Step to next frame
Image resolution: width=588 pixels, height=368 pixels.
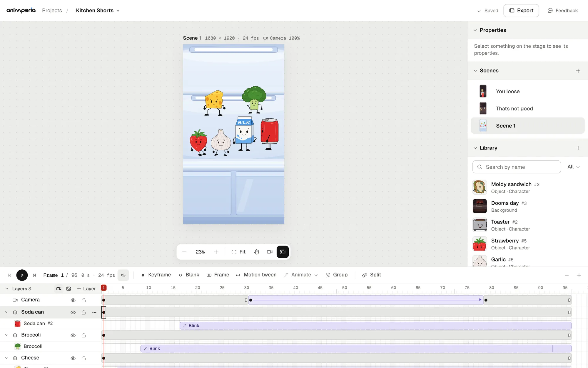tap(34, 275)
